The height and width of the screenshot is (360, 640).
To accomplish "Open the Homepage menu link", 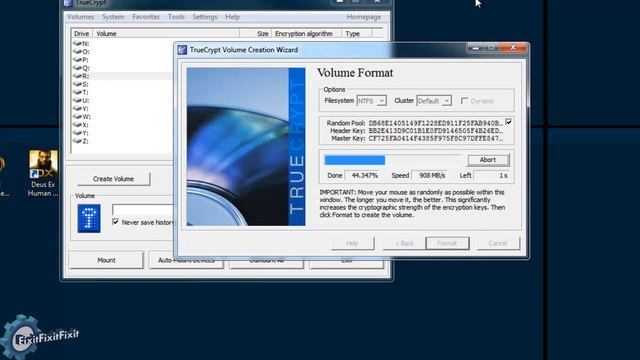I will pyautogui.click(x=364, y=17).
